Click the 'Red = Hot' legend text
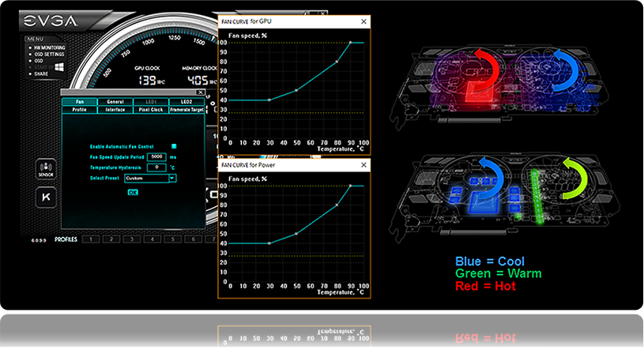The width and height of the screenshot is (644, 354). click(485, 286)
